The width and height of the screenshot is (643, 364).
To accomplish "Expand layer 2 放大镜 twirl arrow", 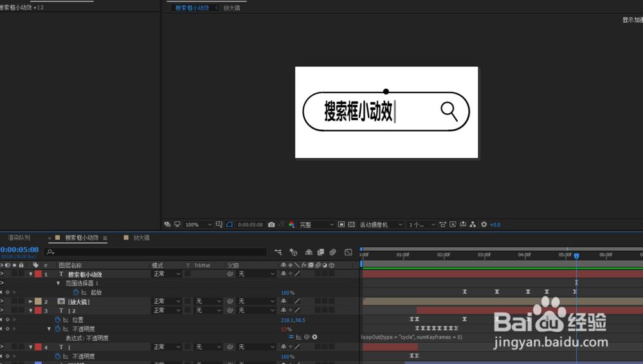I will pyautogui.click(x=31, y=301).
